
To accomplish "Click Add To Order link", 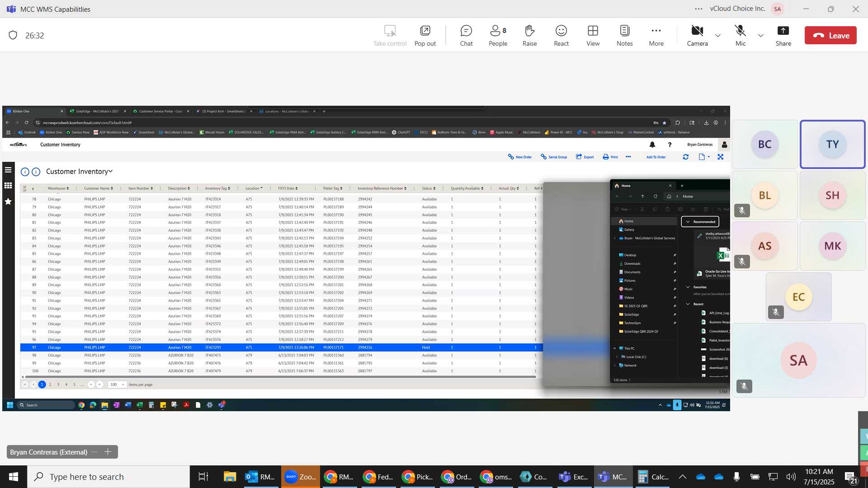I will pos(656,157).
